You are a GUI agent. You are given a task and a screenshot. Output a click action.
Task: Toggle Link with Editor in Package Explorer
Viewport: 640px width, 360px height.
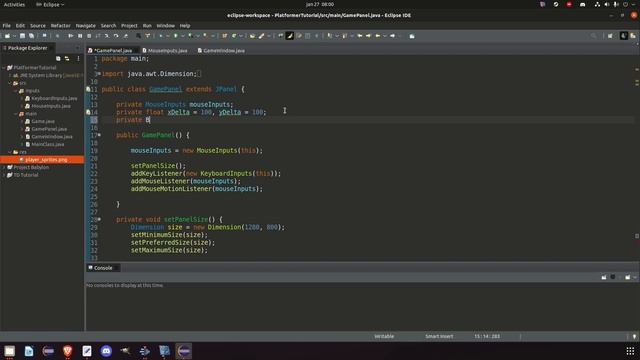(x=67, y=59)
